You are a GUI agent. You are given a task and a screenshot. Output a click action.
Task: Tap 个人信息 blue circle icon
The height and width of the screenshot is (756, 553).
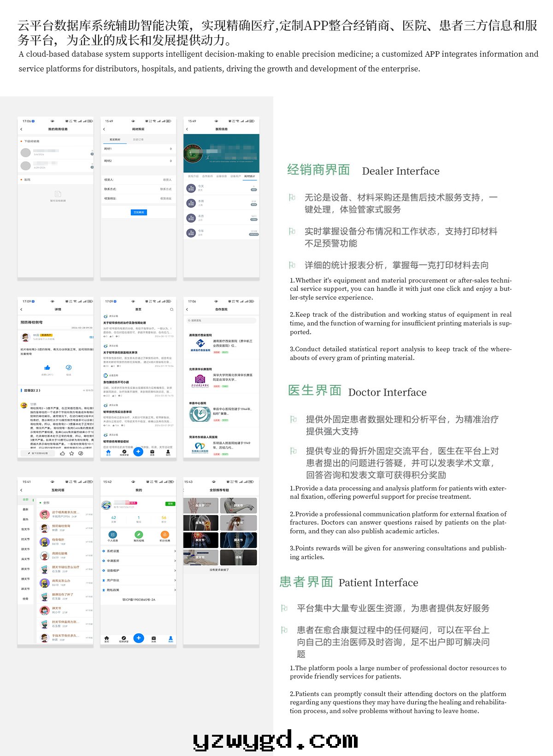(x=113, y=535)
